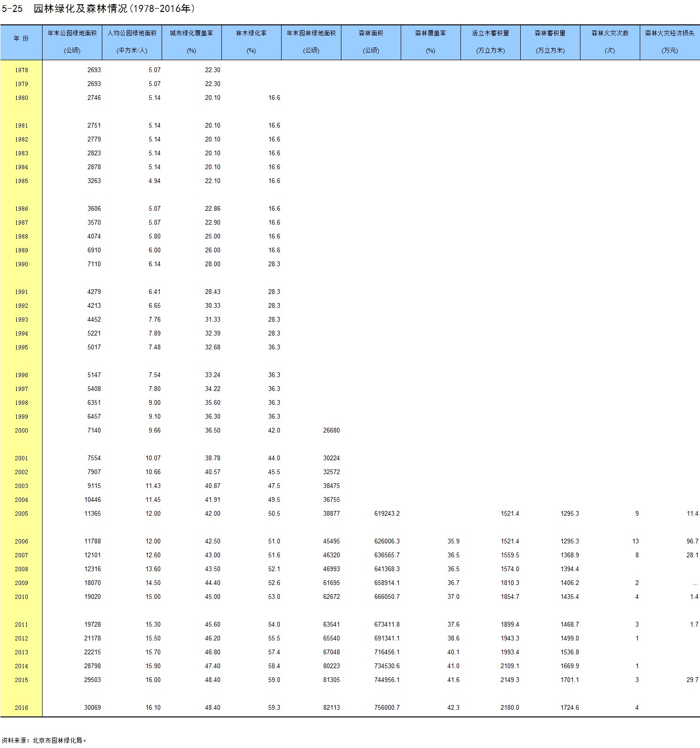Viewport: 700px width, 748px height.
Task: Select per-capita value 9.66 for 2000
Action: (154, 430)
